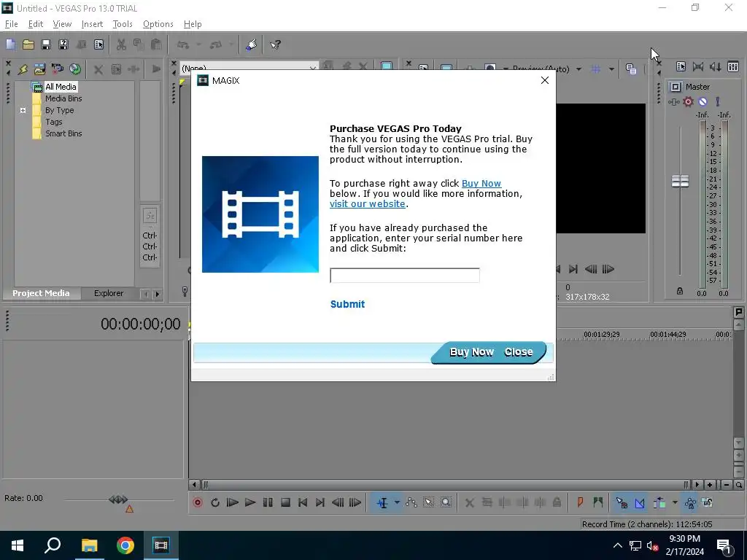Toggle Automatic Crossfades
The image size is (747, 560).
click(640, 502)
